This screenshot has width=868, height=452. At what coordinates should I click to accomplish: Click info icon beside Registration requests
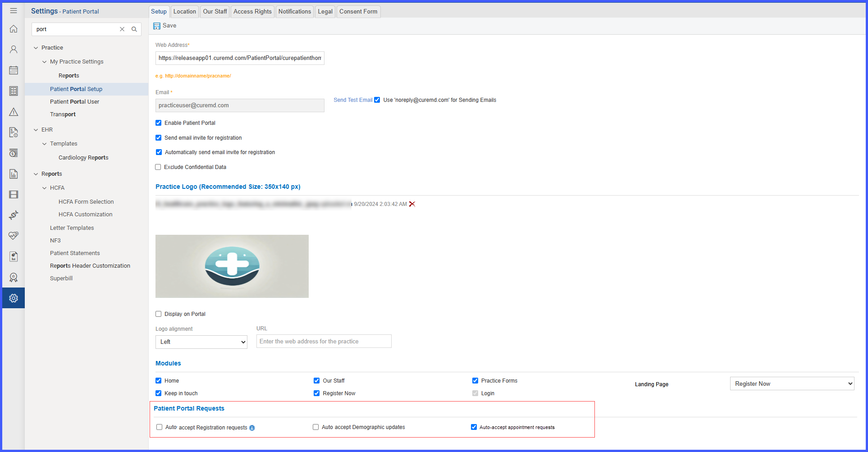tap(252, 428)
